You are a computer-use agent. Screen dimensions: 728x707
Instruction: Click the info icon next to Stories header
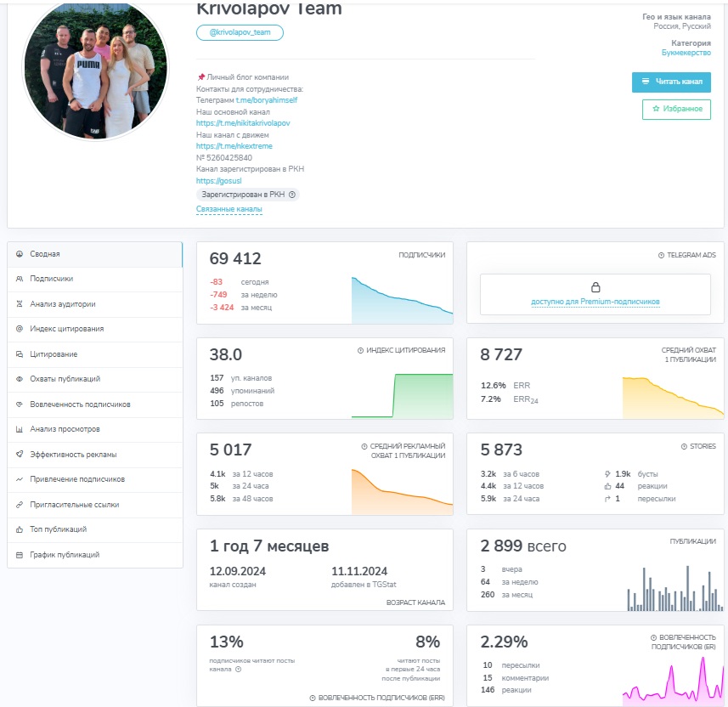pos(684,446)
